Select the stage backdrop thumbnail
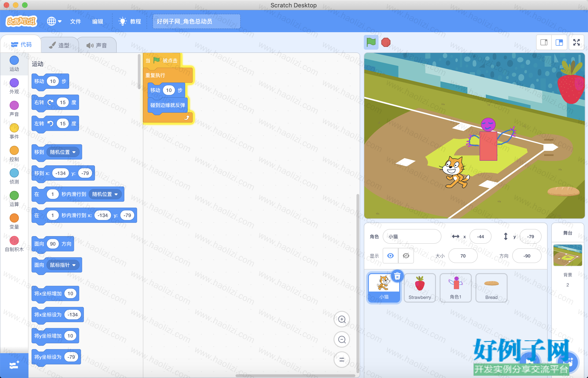Viewport: 588px width, 378px height. click(568, 255)
